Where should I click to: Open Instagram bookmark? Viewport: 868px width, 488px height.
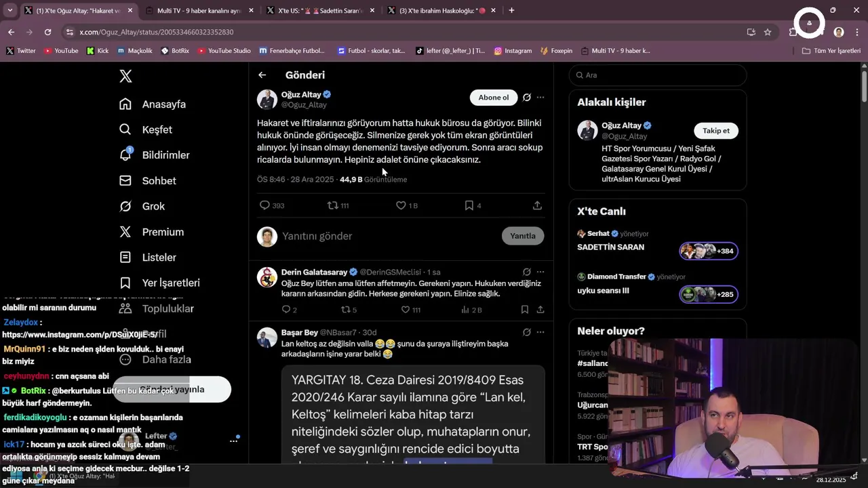(513, 51)
